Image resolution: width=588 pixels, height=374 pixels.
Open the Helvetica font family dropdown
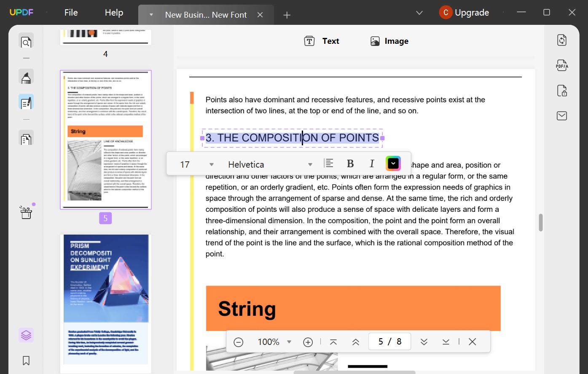click(268, 164)
